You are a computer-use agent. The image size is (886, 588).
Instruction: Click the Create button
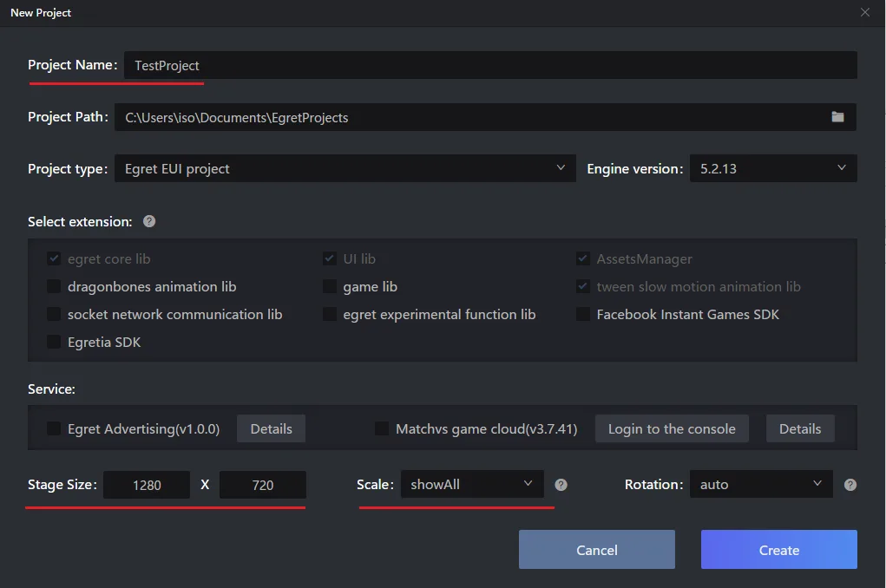point(778,550)
